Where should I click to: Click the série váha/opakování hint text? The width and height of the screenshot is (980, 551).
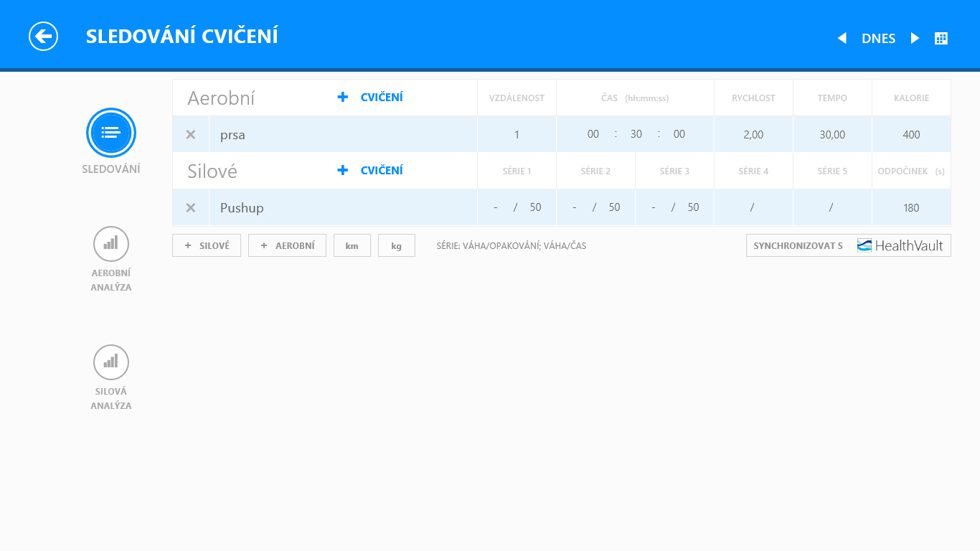(x=512, y=245)
